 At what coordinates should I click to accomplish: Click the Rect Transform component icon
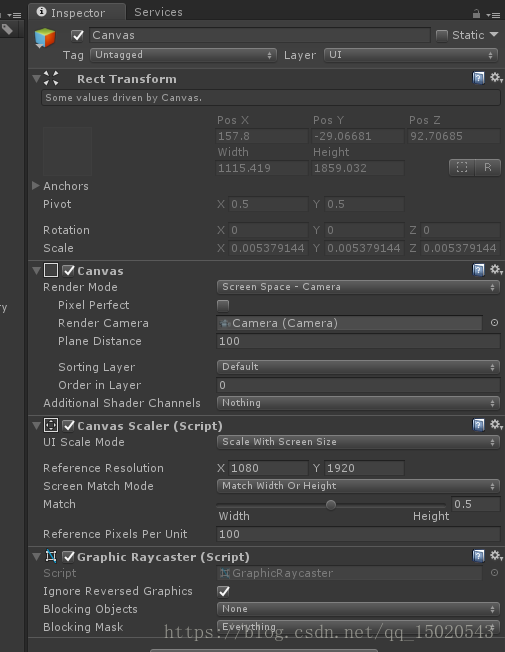51,78
